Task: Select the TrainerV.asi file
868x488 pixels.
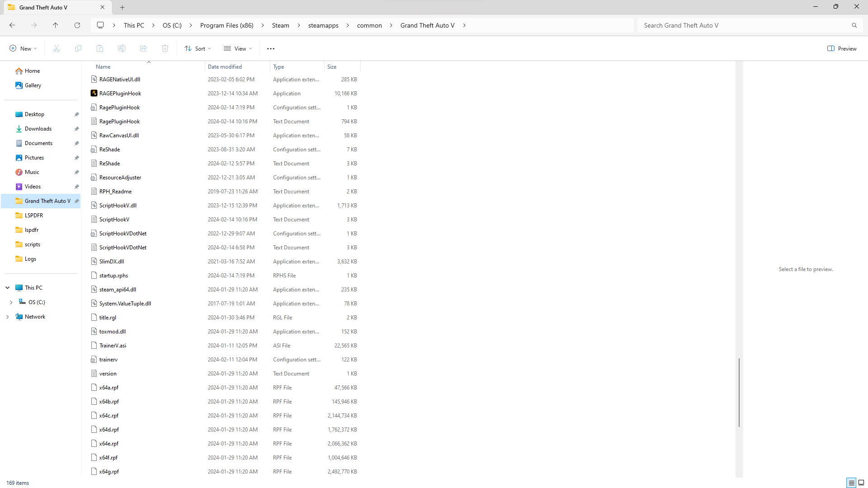Action: tap(113, 345)
